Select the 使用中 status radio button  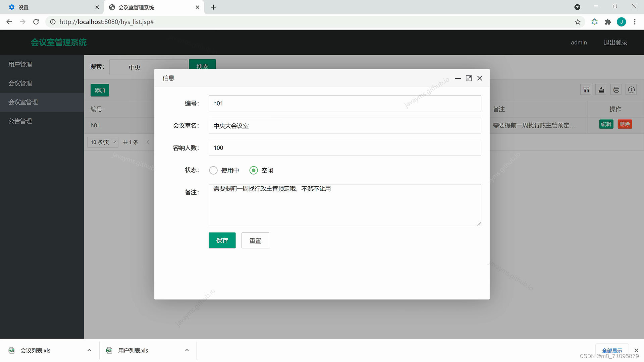click(x=213, y=170)
